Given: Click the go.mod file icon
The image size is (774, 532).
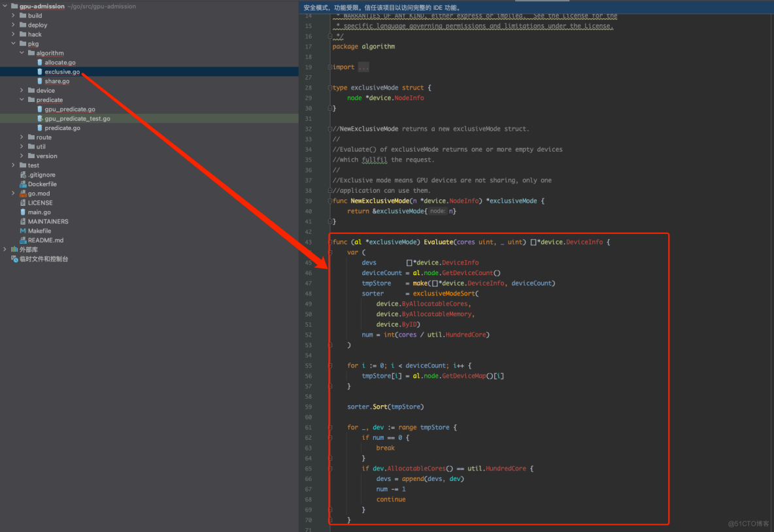Looking at the screenshot, I should [x=23, y=193].
